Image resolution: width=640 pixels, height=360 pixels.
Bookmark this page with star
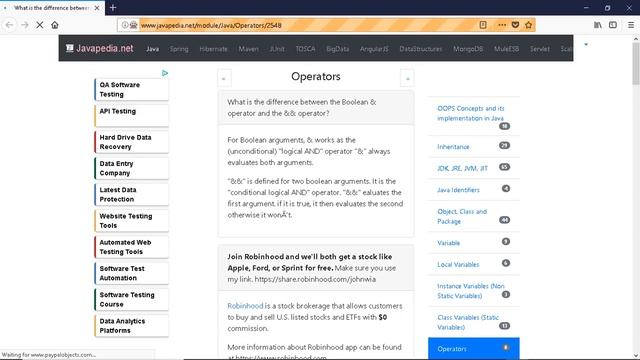pyautogui.click(x=529, y=25)
